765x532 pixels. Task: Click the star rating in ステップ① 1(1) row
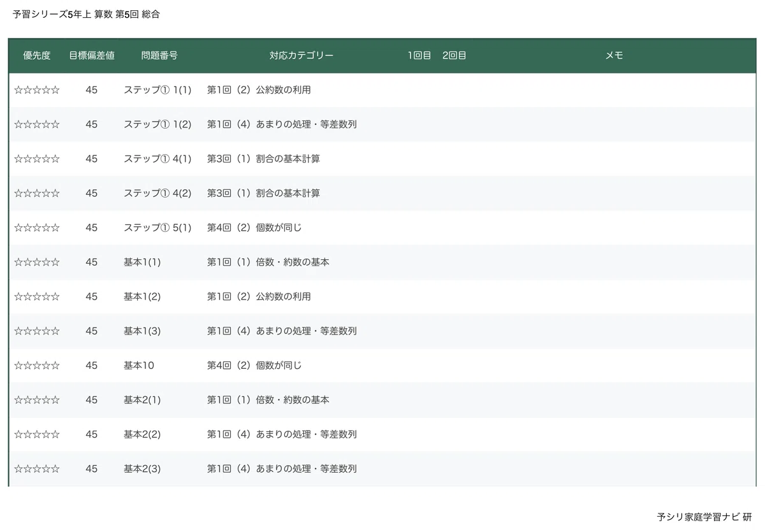pyautogui.click(x=37, y=90)
